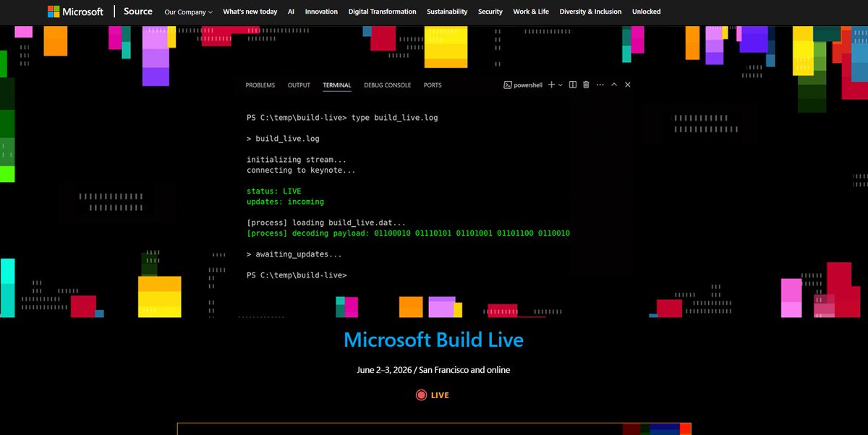Go to the AI section
Screen dimensions: 868x435
(291, 12)
